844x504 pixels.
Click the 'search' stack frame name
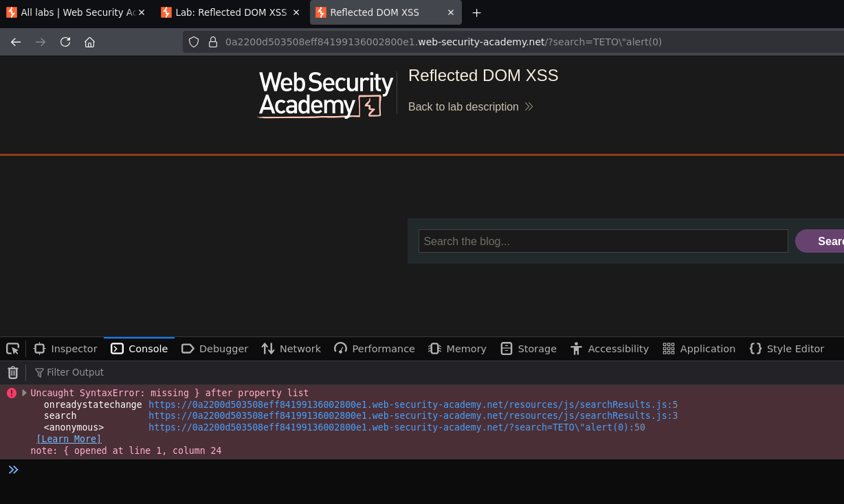pyautogui.click(x=60, y=415)
